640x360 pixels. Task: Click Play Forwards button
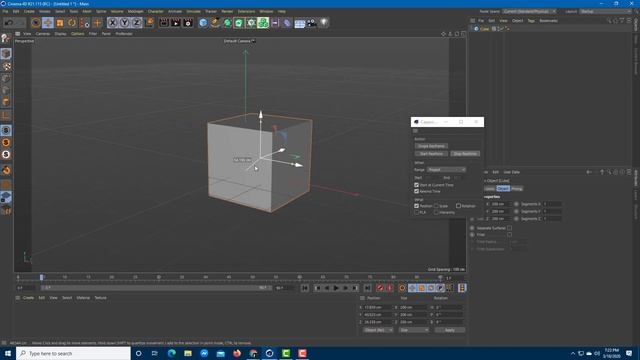coord(336,288)
